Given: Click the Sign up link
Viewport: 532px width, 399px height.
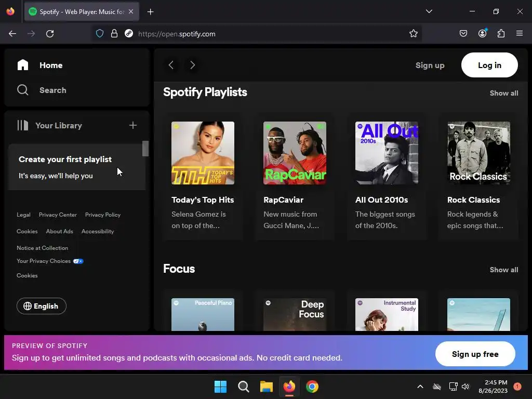Looking at the screenshot, I should tap(430, 65).
